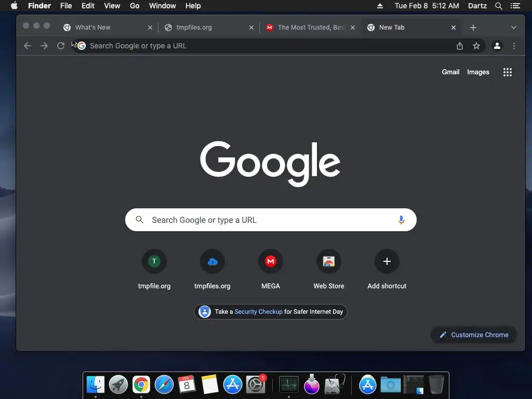Close the MEGA 'Most Trusted' tab
This screenshot has width=532, height=399.
pyautogui.click(x=353, y=28)
